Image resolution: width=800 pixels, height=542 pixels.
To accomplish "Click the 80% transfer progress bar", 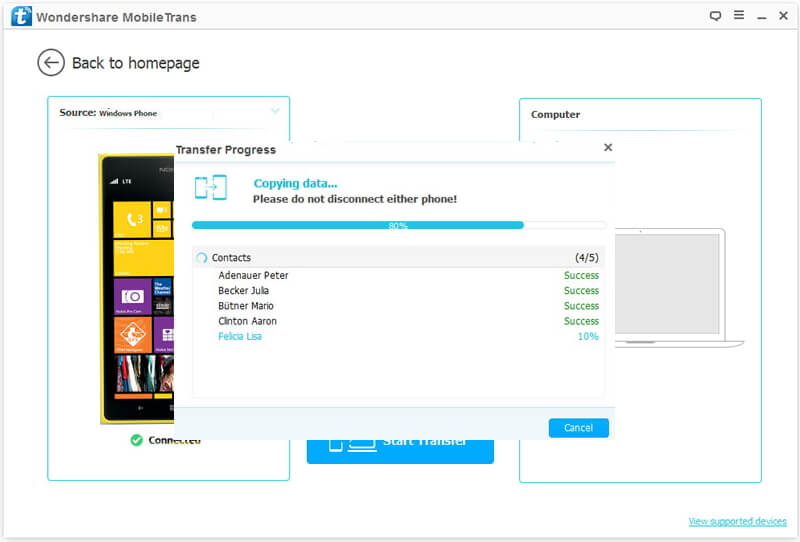I will (398, 226).
